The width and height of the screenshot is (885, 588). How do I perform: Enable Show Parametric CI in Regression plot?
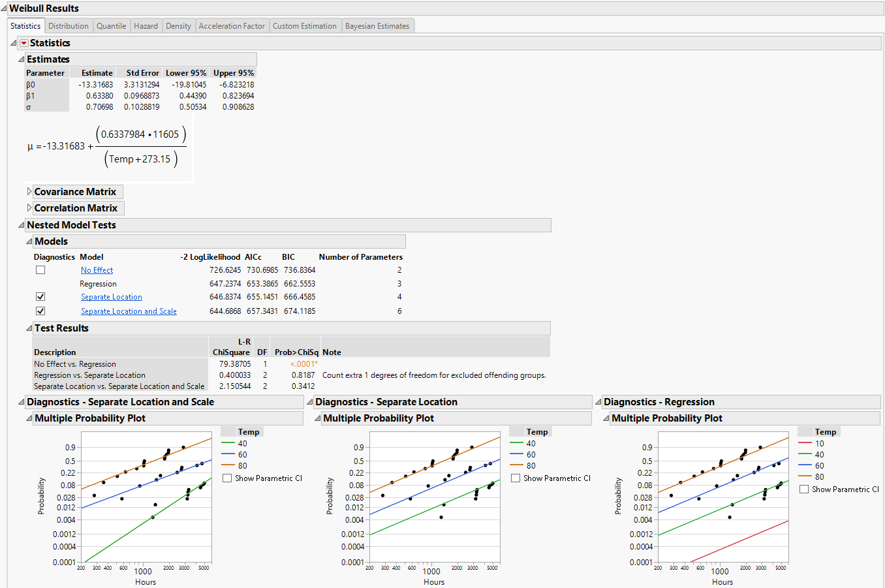[x=804, y=489]
